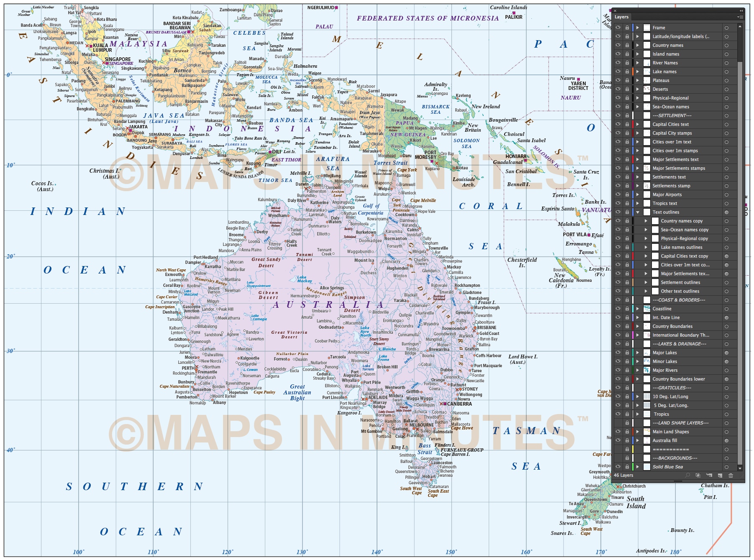The height and width of the screenshot is (560, 754).
Task: Toggle visibility of the Major Rivers layer
Action: 618,370
